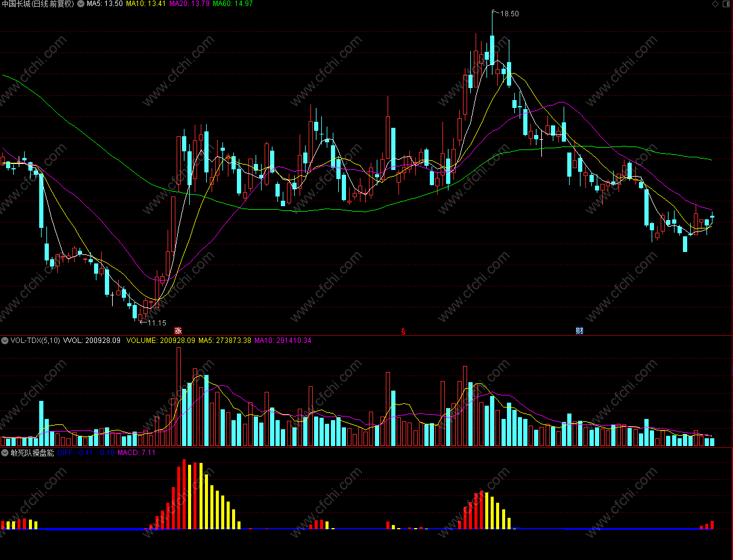Click the blue 财 marker on the timeline
The height and width of the screenshot is (560, 733).
(579, 330)
